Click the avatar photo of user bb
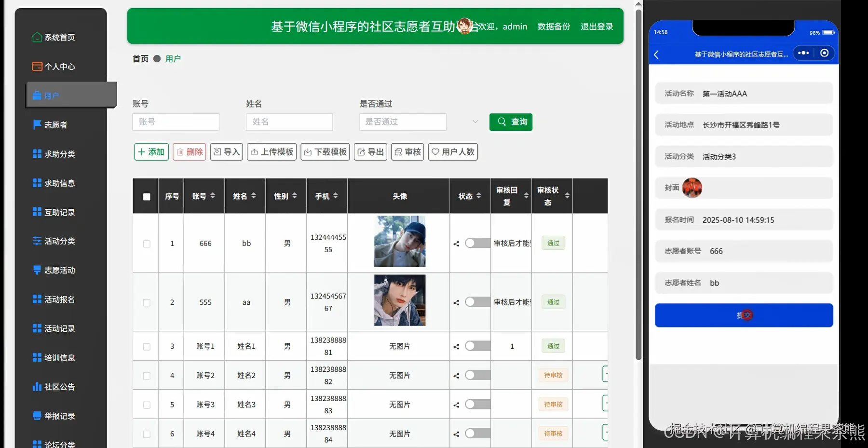The image size is (868, 448). click(x=400, y=242)
